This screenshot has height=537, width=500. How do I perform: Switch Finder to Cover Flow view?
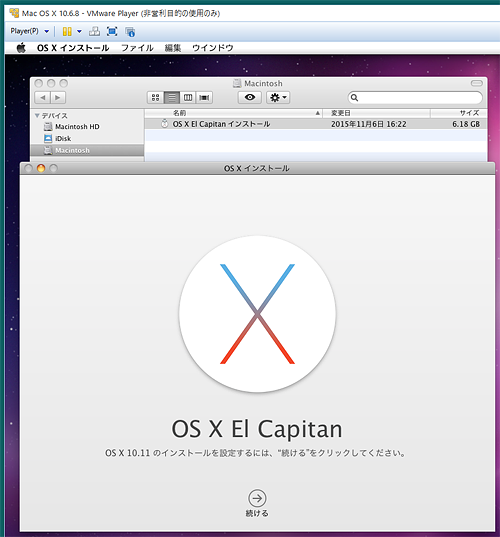(204, 98)
